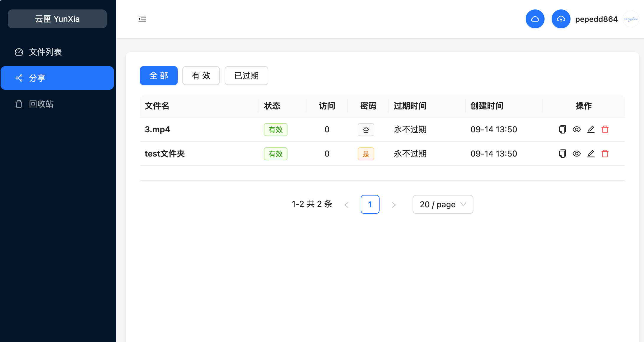The width and height of the screenshot is (644, 342).
Task: View the 3.mp4 share via eye icon
Action: 576,129
